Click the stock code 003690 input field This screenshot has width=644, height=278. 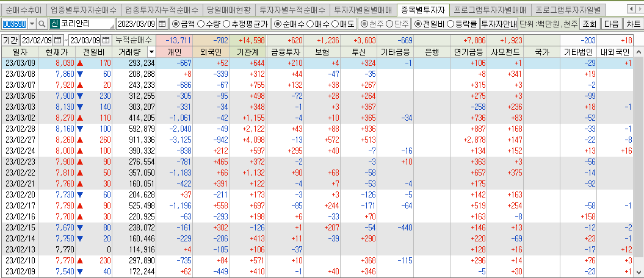tap(15, 24)
